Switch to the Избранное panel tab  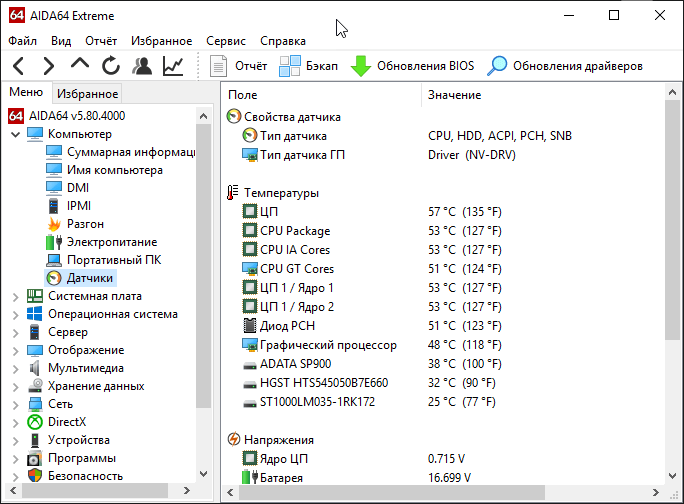[87, 93]
